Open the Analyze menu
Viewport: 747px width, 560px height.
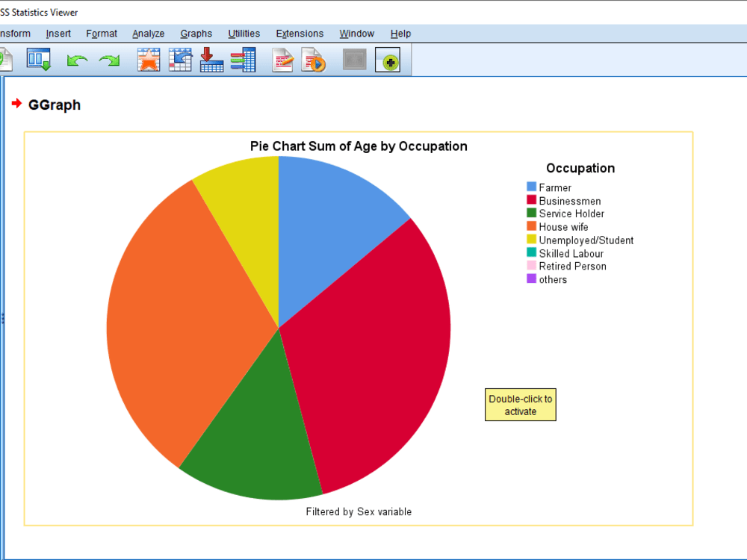click(x=148, y=34)
